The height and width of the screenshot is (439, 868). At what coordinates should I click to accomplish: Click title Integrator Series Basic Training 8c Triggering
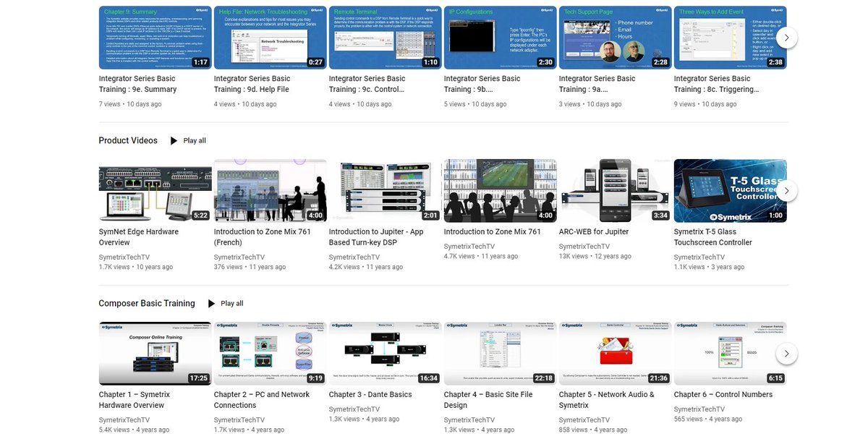pyautogui.click(x=717, y=84)
